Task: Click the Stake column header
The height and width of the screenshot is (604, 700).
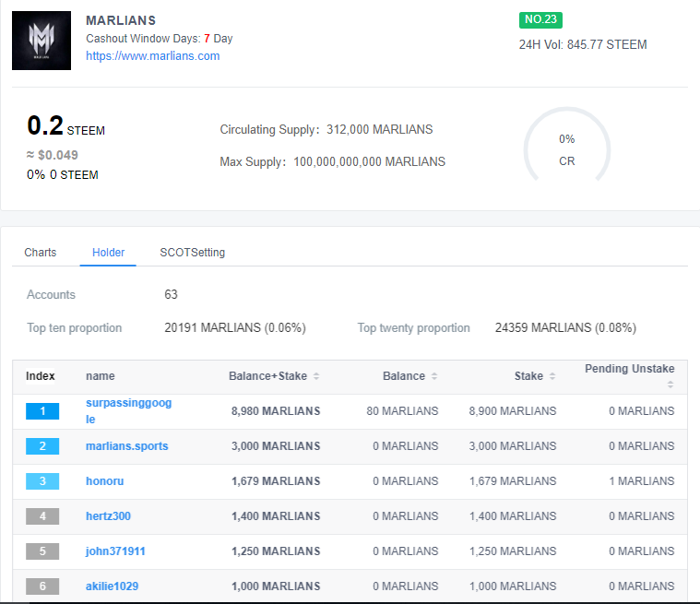Action: [x=528, y=376]
